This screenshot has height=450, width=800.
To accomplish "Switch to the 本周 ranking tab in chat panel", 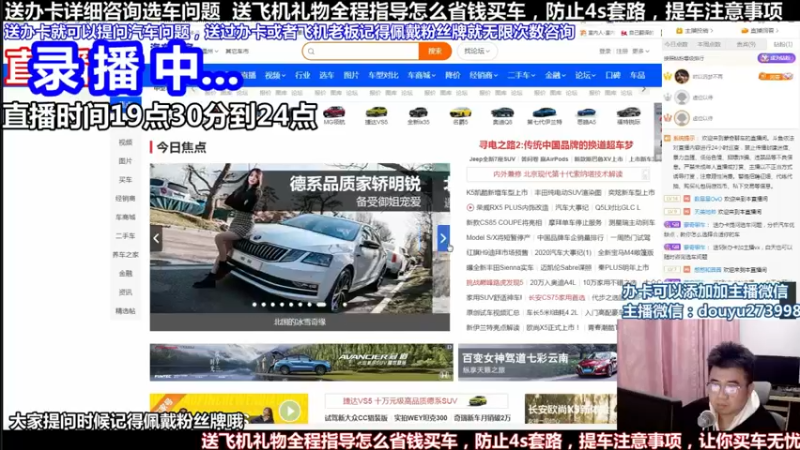I will tap(709, 44).
